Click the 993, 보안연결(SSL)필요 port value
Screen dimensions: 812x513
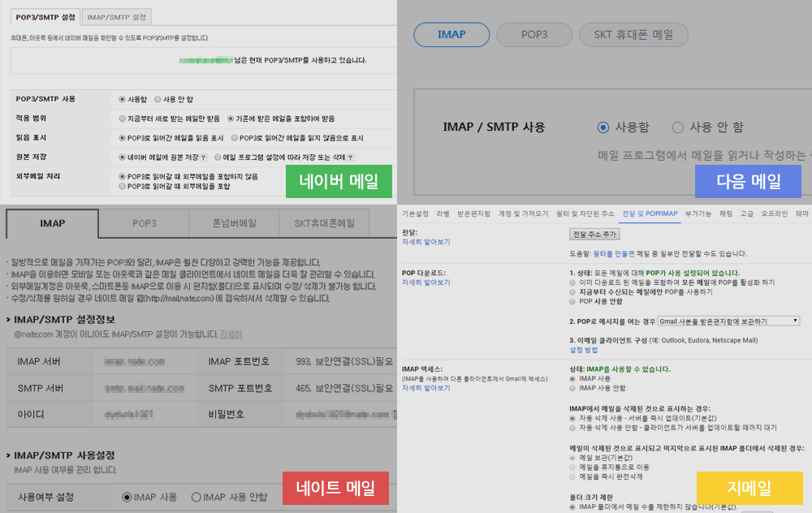tap(344, 361)
